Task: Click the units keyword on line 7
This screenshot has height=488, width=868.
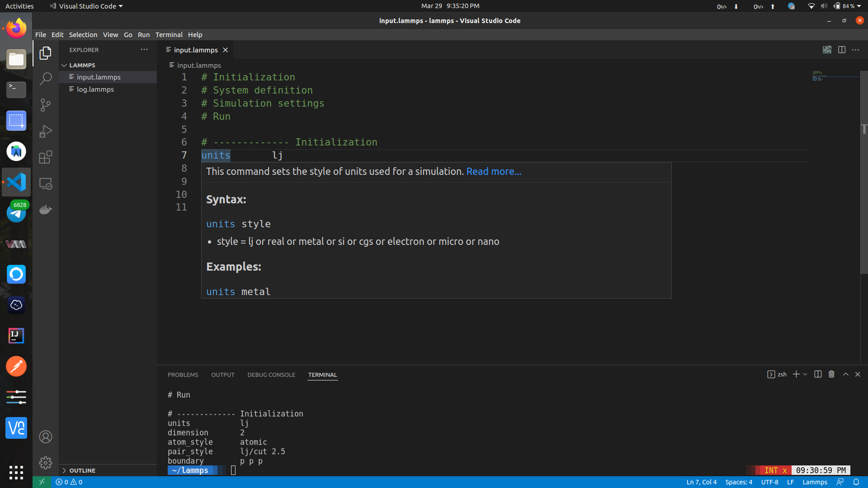Action: [216, 155]
